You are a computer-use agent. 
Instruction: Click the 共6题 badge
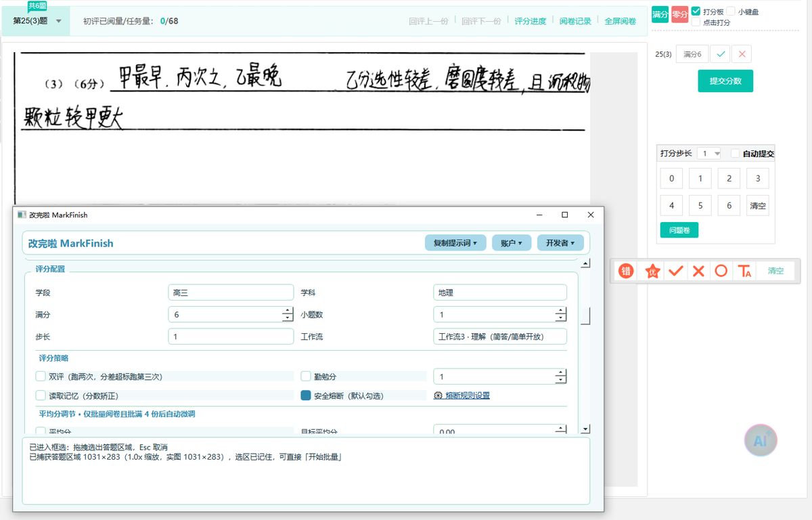click(x=37, y=5)
